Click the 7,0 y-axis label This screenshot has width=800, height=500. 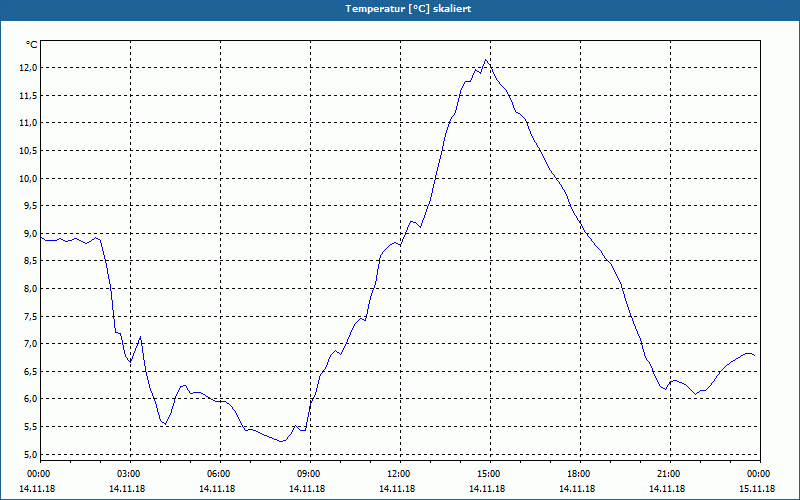30,344
